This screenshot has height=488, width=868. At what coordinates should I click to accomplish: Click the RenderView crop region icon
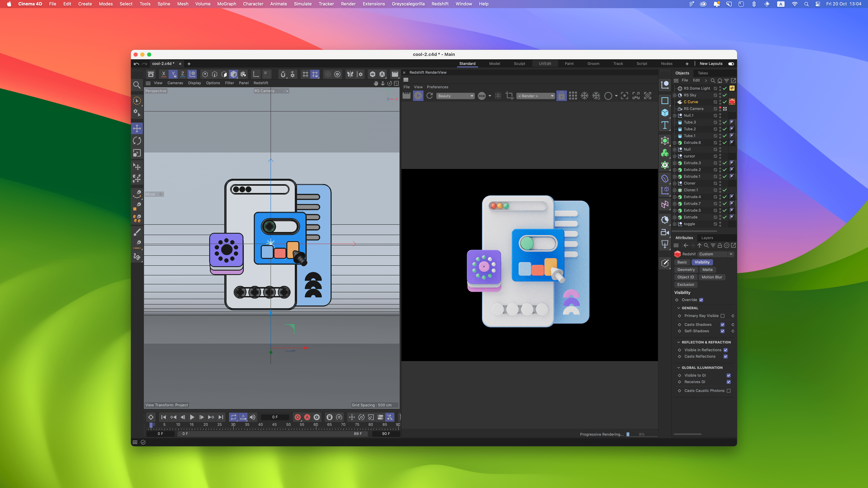click(x=509, y=96)
